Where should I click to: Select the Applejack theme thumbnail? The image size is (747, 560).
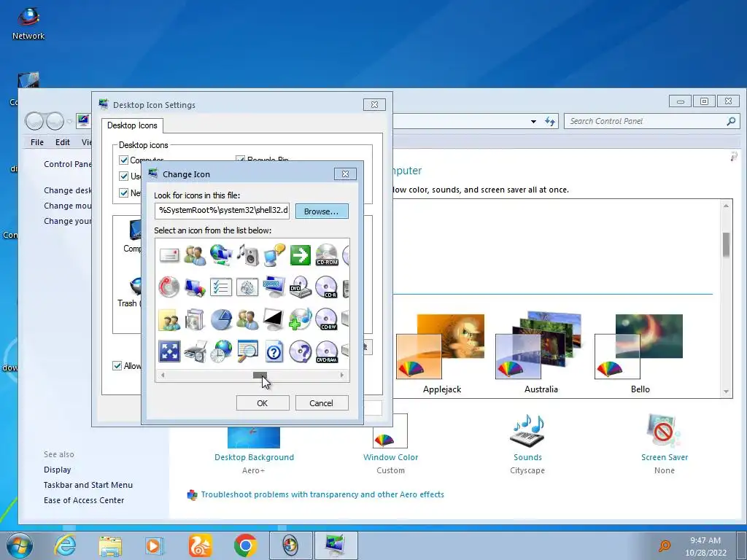pos(440,346)
